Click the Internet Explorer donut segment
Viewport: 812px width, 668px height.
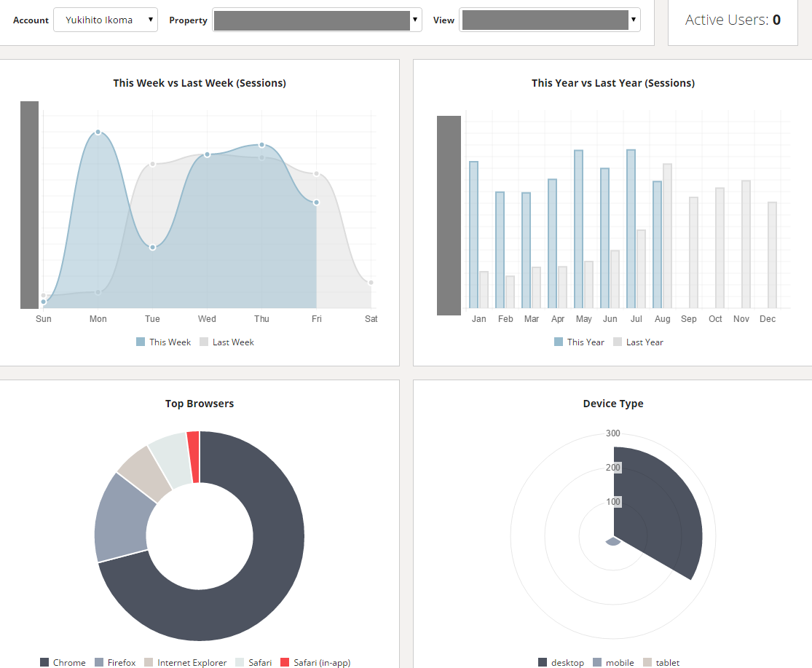146,474
